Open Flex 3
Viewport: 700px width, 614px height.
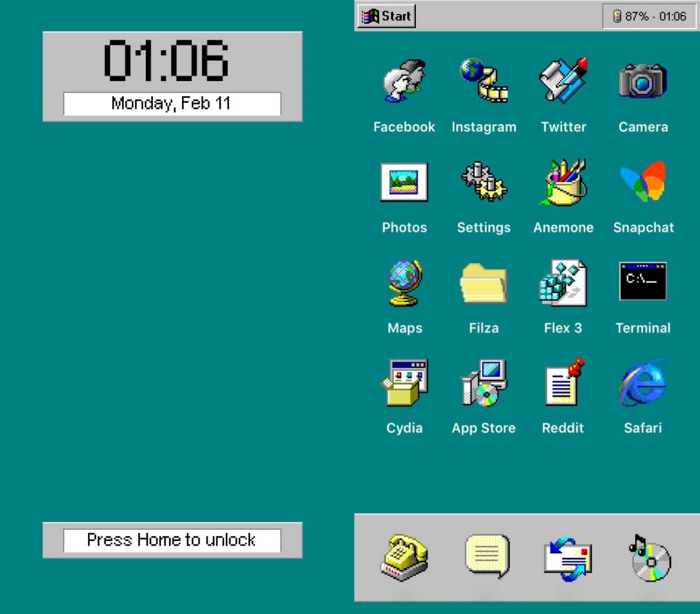tap(563, 283)
